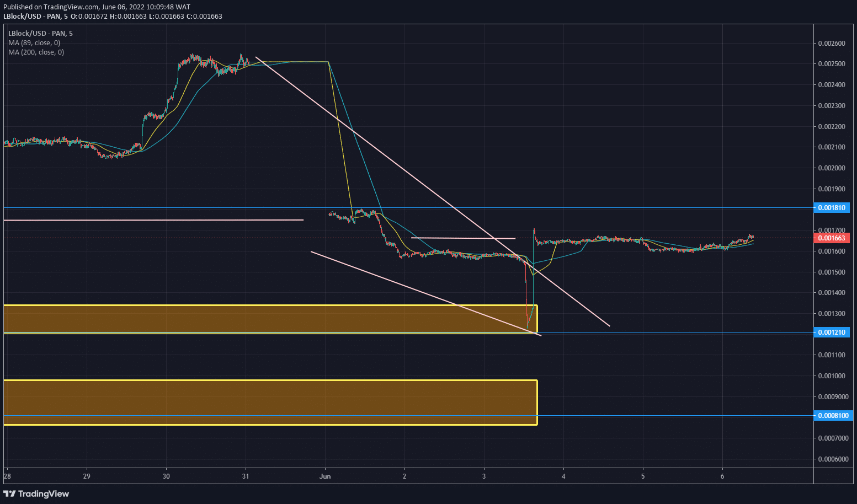
Task: Click the 4 date label on time axis
Action: click(x=563, y=476)
